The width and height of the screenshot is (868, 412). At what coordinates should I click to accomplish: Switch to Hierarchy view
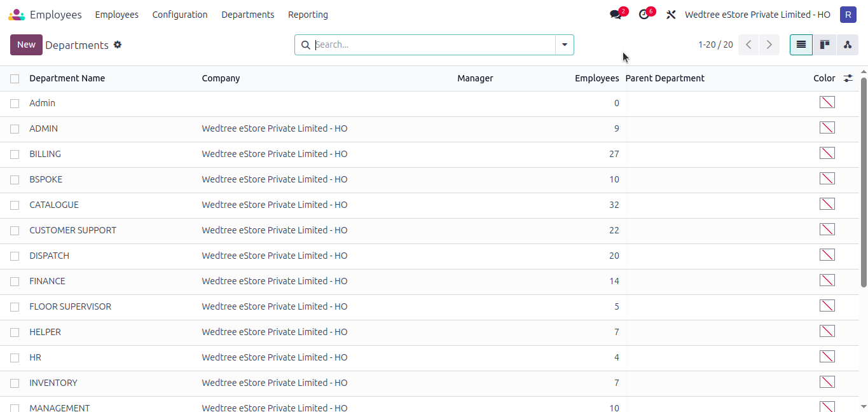pyautogui.click(x=848, y=45)
